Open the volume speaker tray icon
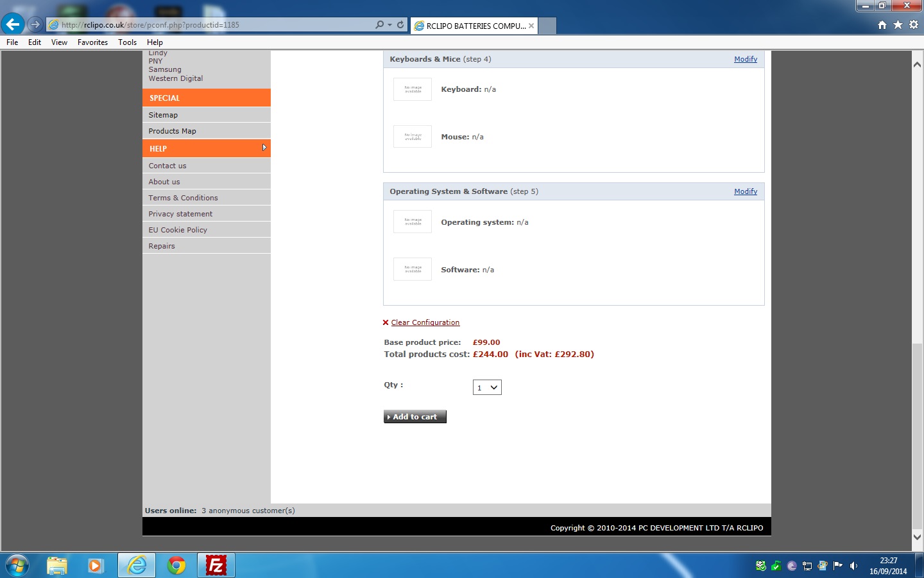 (x=853, y=566)
